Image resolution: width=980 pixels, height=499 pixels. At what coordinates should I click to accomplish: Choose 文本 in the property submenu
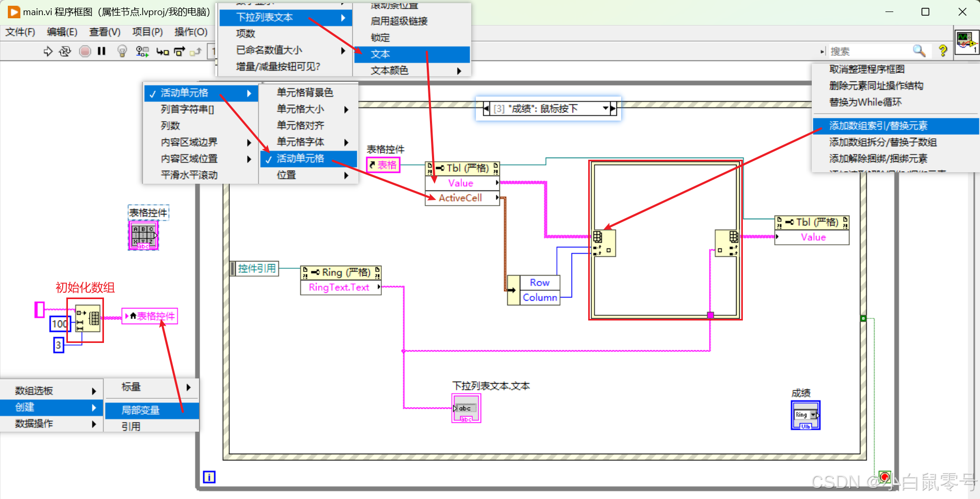[412, 54]
